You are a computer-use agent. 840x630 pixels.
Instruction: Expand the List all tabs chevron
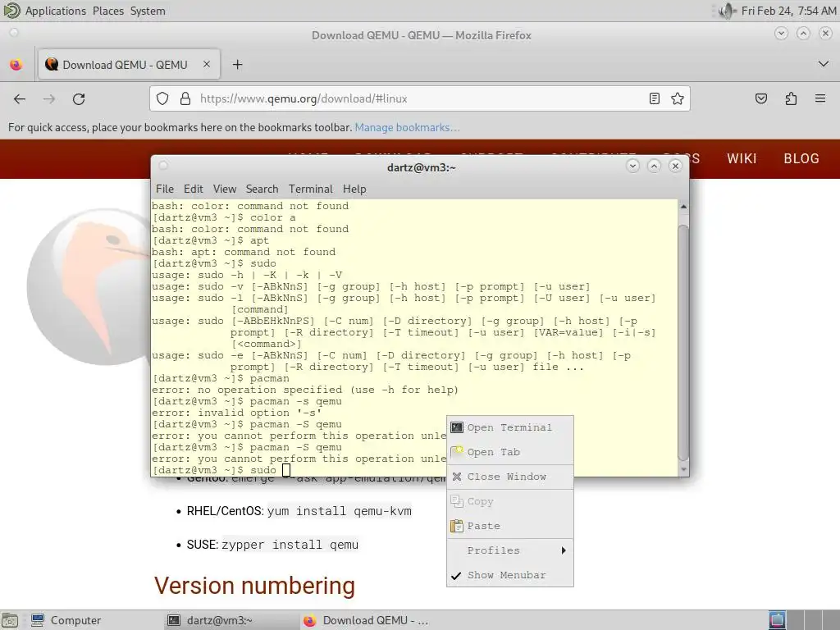[x=824, y=64]
